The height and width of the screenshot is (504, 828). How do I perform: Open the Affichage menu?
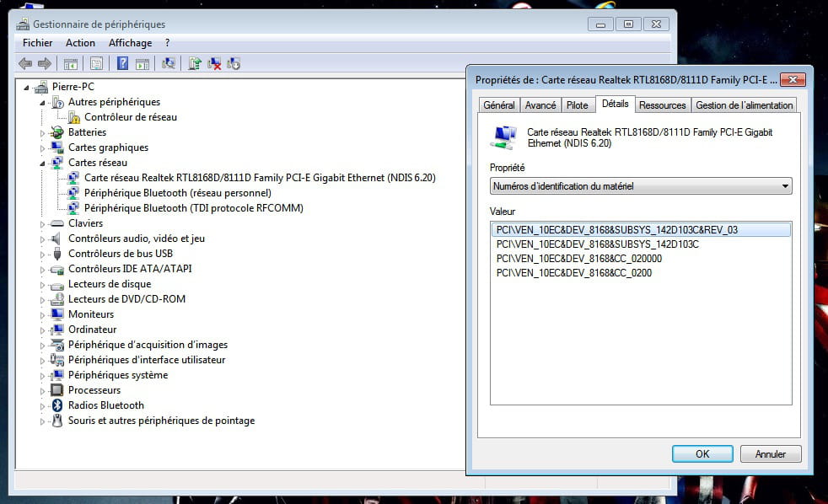[x=130, y=43]
